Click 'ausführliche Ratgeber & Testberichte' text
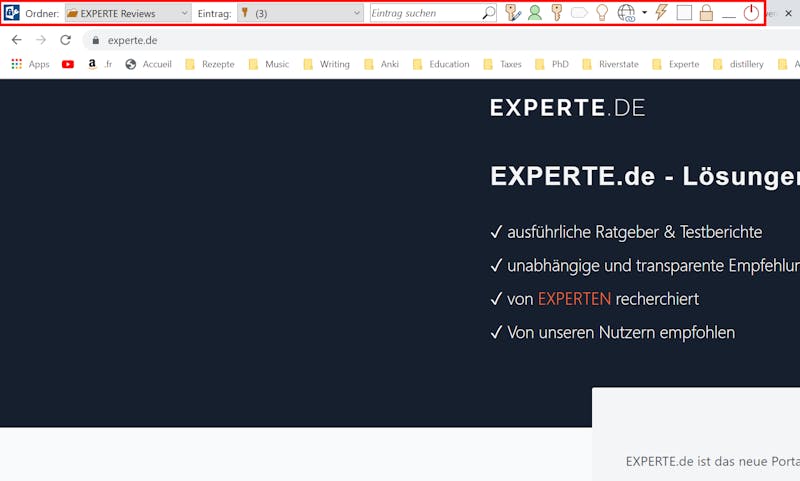This screenshot has height=481, width=800. point(635,232)
